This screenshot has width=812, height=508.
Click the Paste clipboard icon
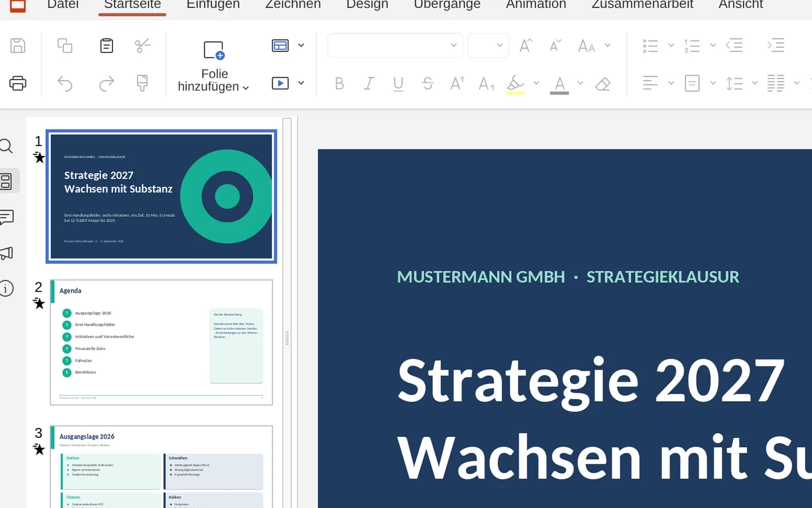point(107,46)
